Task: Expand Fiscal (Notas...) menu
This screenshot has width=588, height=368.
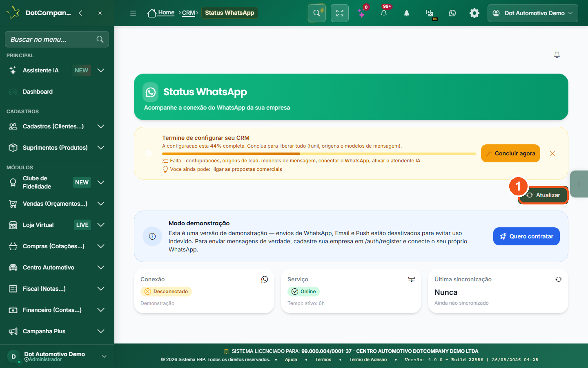Action: (101, 289)
